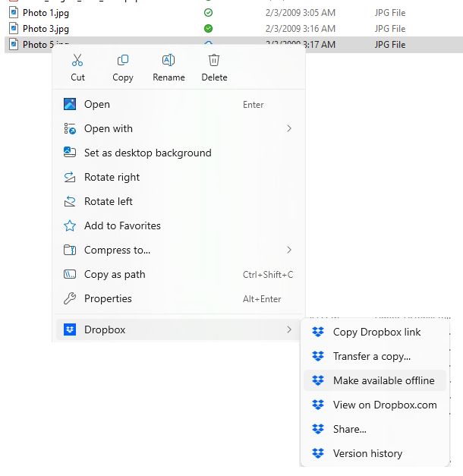The image size is (463, 476).
Task: Expand the Dropbox submenu arrow
Action: pyautogui.click(x=289, y=329)
